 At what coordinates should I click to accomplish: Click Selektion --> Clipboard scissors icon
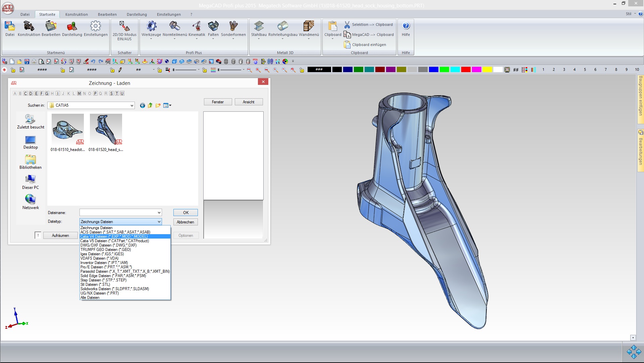[x=347, y=25]
